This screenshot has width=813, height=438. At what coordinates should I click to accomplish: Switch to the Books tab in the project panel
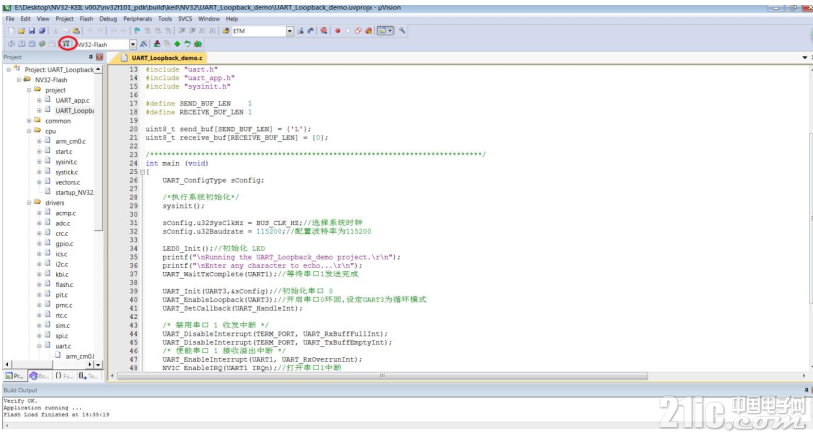coord(39,376)
